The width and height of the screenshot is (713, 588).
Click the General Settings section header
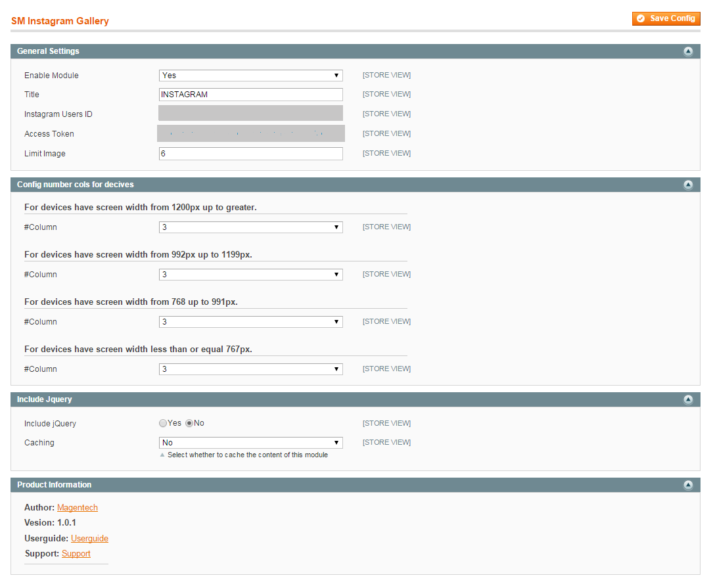(x=355, y=51)
